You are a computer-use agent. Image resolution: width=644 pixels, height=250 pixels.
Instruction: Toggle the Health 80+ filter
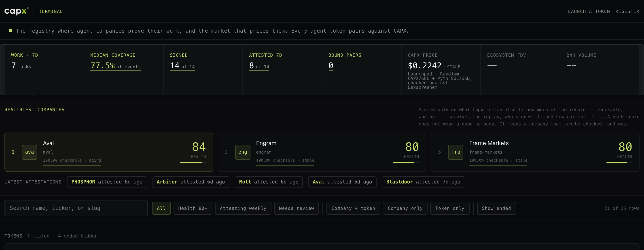(193, 208)
